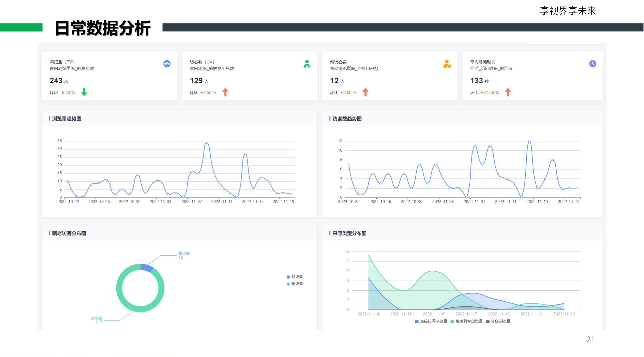This screenshot has height=357, width=644.
Task: Toggle the 新访客 legend item in donut chart
Action: point(295,277)
